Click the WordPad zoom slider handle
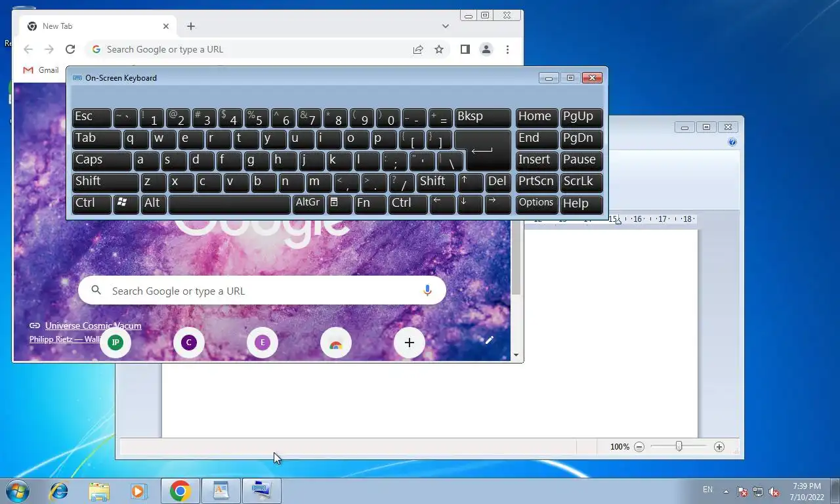 point(679,446)
